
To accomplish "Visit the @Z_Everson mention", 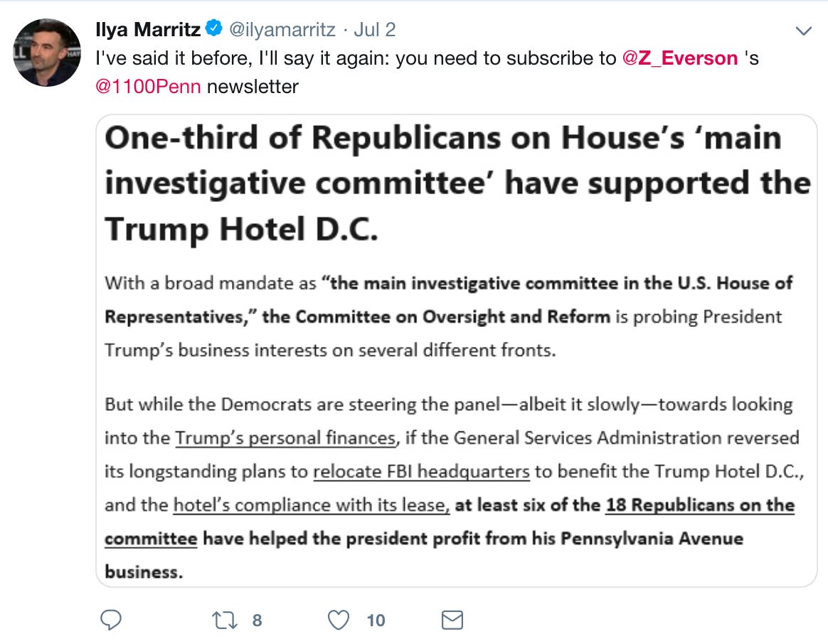I will pos(680,58).
